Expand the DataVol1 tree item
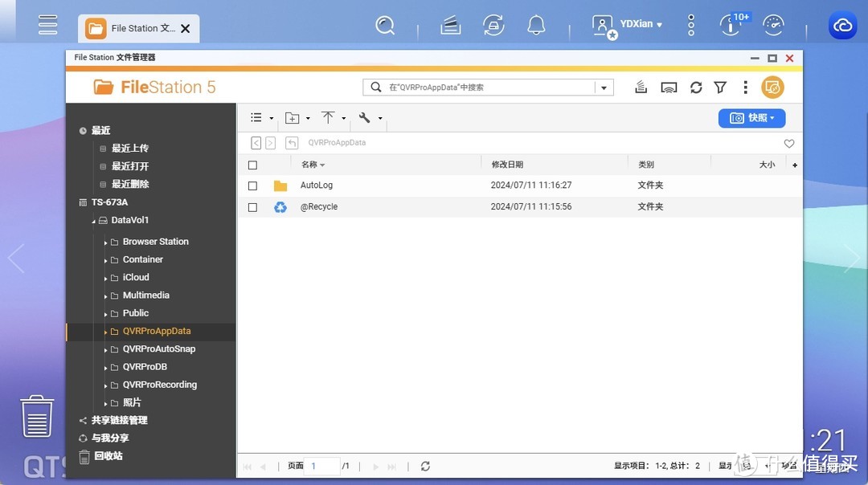Screen dimensions: 868x485 pyautogui.click(x=93, y=220)
